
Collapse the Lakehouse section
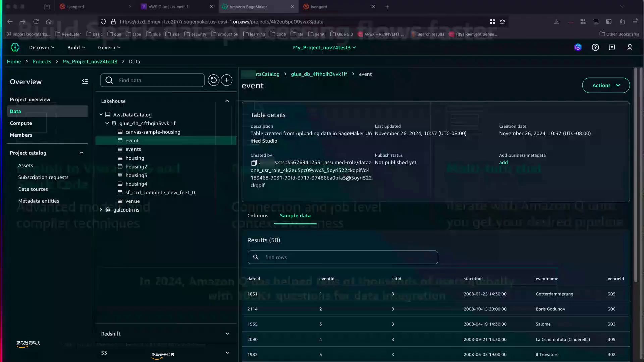tap(227, 101)
